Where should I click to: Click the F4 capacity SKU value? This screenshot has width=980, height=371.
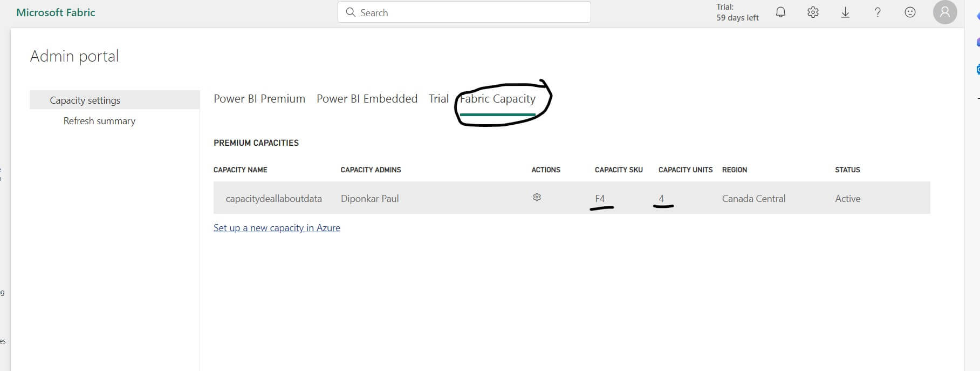(600, 199)
